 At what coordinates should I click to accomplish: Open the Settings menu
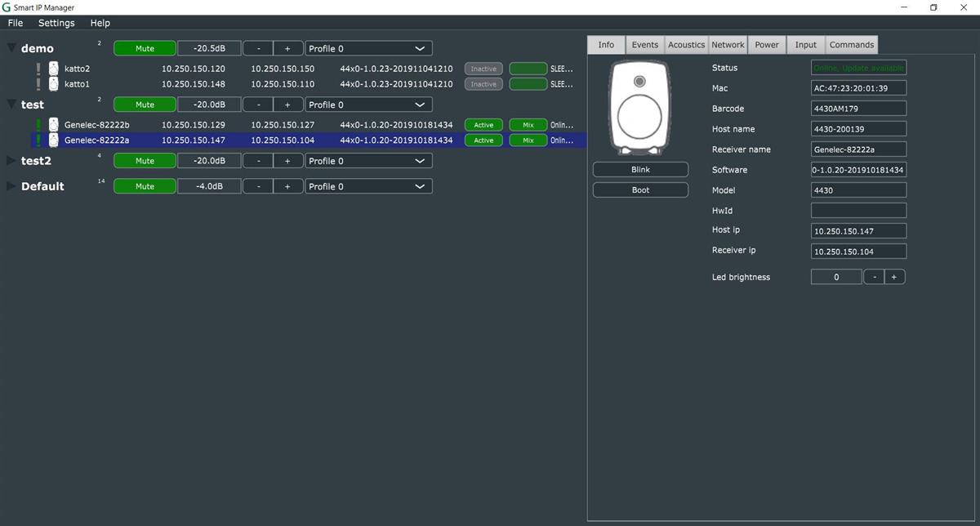(x=56, y=23)
